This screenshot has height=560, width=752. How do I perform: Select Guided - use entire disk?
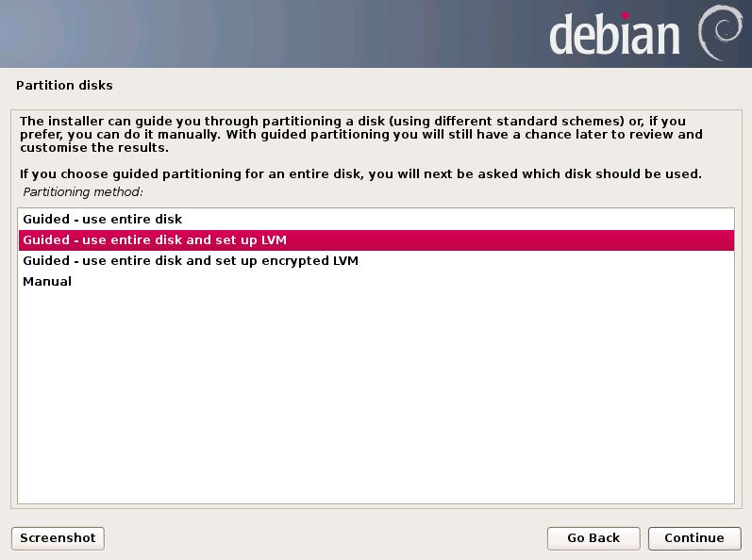point(376,219)
